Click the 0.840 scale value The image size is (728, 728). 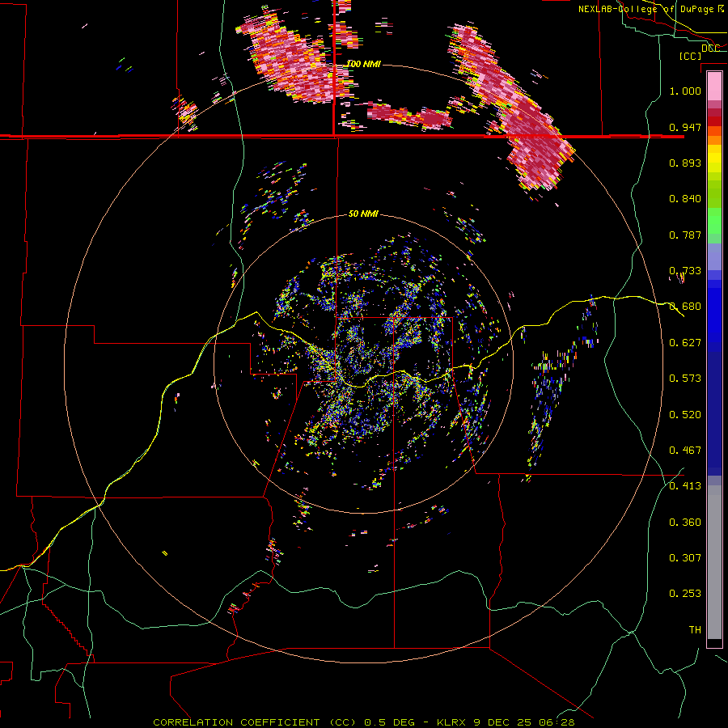click(x=685, y=198)
